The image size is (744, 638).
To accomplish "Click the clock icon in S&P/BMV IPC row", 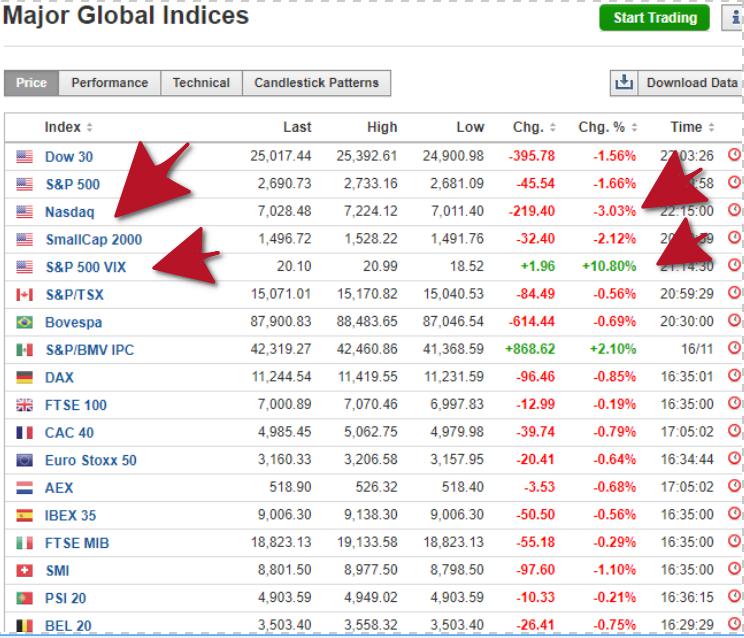I will pos(735,348).
